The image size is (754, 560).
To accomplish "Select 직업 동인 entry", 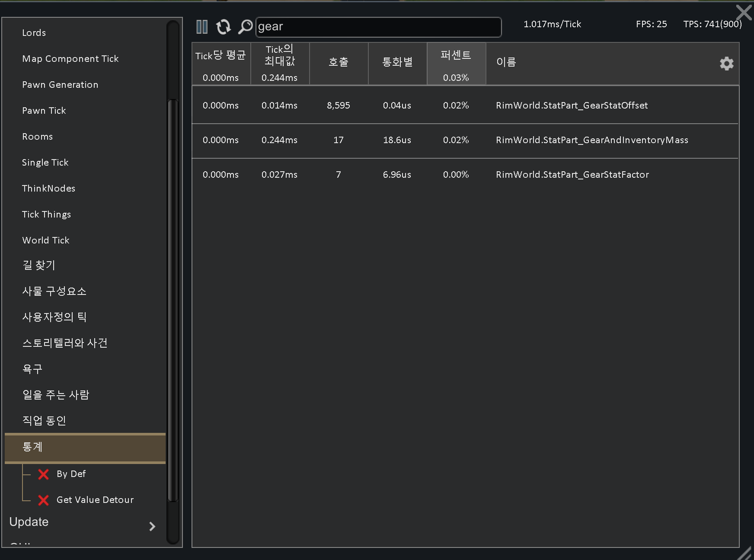I will (x=44, y=421).
